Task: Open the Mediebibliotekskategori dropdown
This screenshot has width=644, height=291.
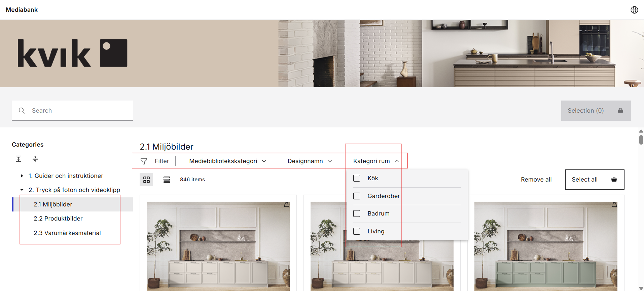Action: (x=228, y=161)
